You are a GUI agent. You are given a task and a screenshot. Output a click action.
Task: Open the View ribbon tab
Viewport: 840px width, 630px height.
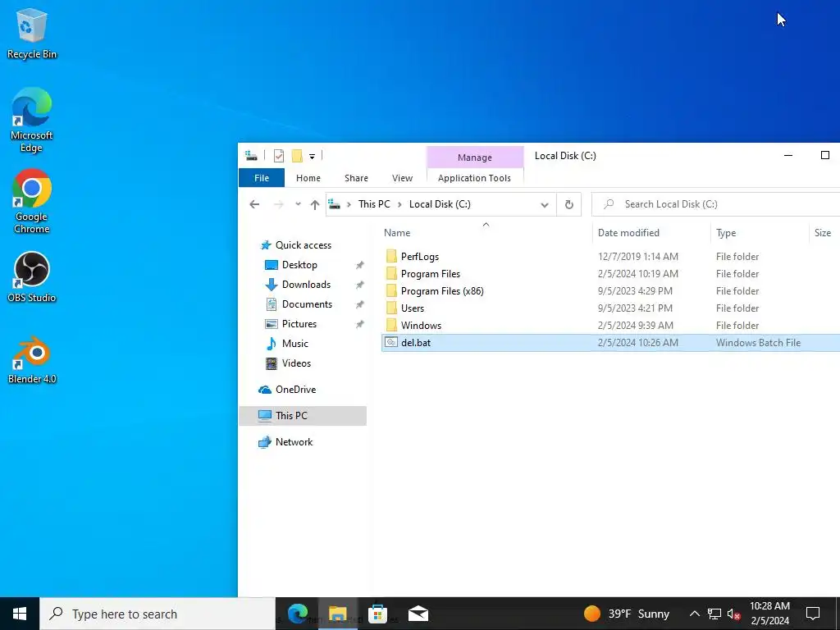pyautogui.click(x=402, y=178)
